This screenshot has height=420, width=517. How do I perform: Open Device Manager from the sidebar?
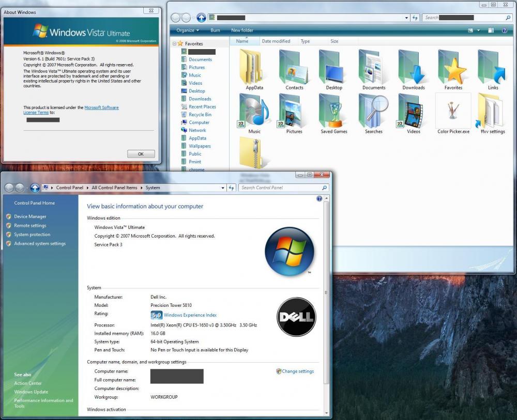click(30, 216)
